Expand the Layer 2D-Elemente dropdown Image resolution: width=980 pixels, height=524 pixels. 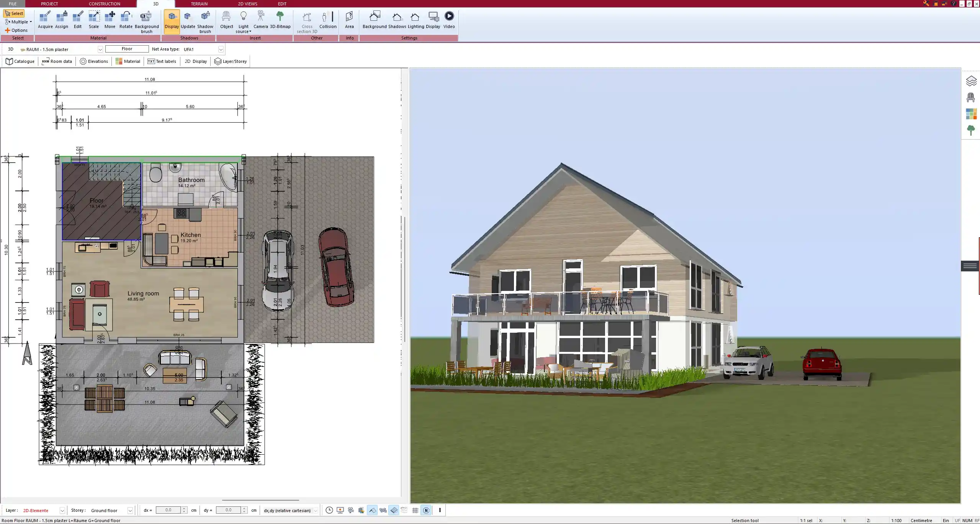pos(62,511)
